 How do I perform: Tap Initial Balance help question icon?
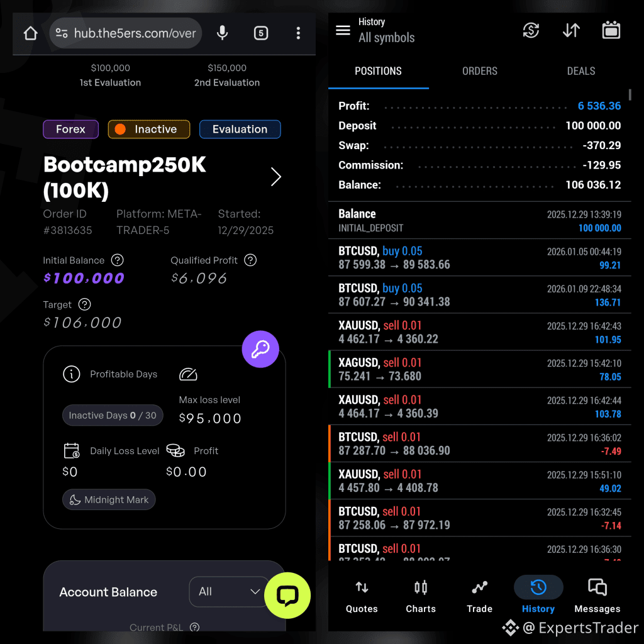point(118,260)
